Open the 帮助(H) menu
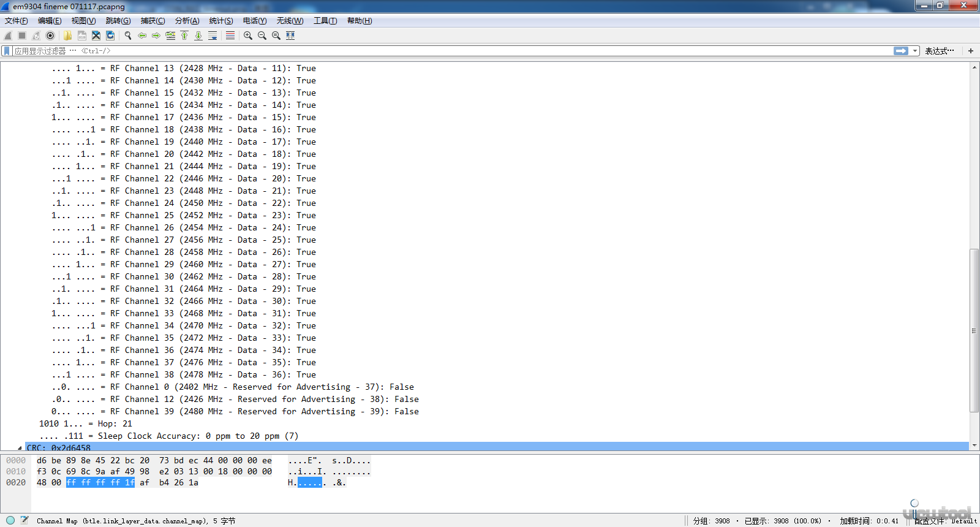Screen dimensions: 980x527 (360, 21)
